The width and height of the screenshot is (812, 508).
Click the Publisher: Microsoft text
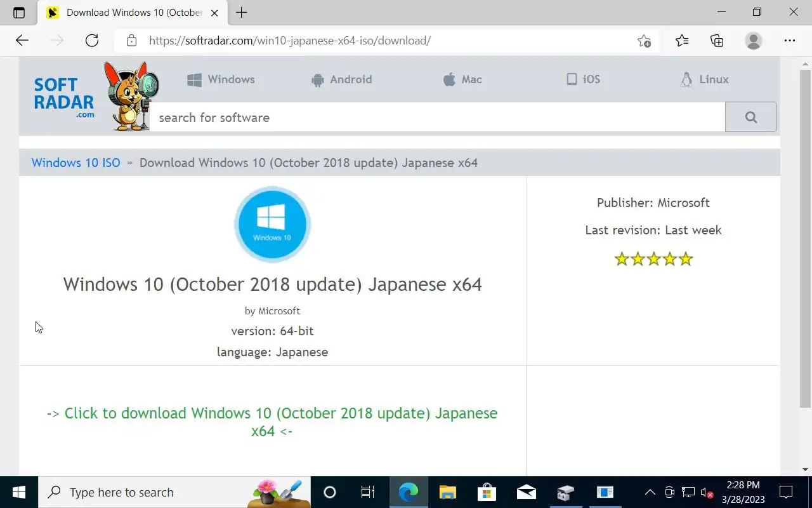[x=653, y=203]
